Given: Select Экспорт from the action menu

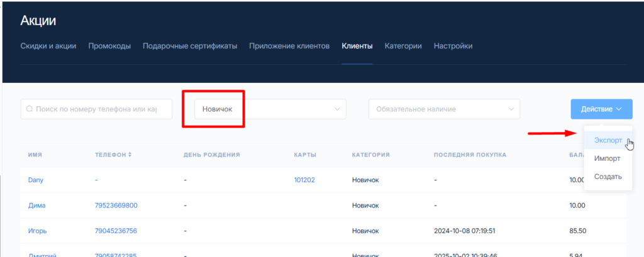Looking at the screenshot, I should 608,141.
